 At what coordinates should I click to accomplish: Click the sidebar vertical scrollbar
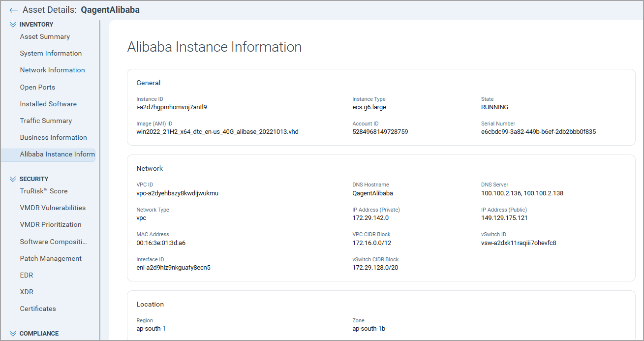(99, 180)
